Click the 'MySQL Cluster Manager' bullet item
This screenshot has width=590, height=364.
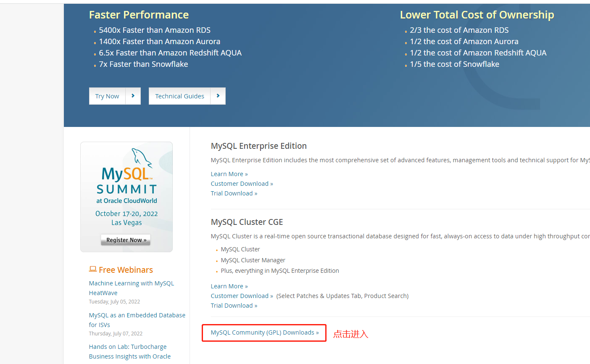253,260
